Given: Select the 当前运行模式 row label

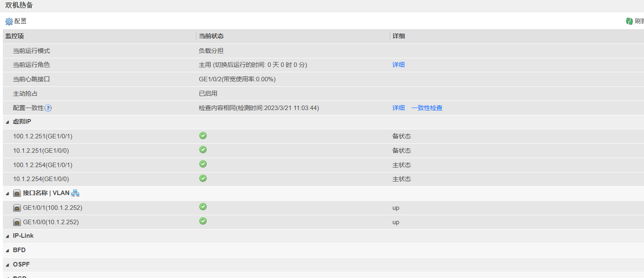Looking at the screenshot, I should point(31,51).
